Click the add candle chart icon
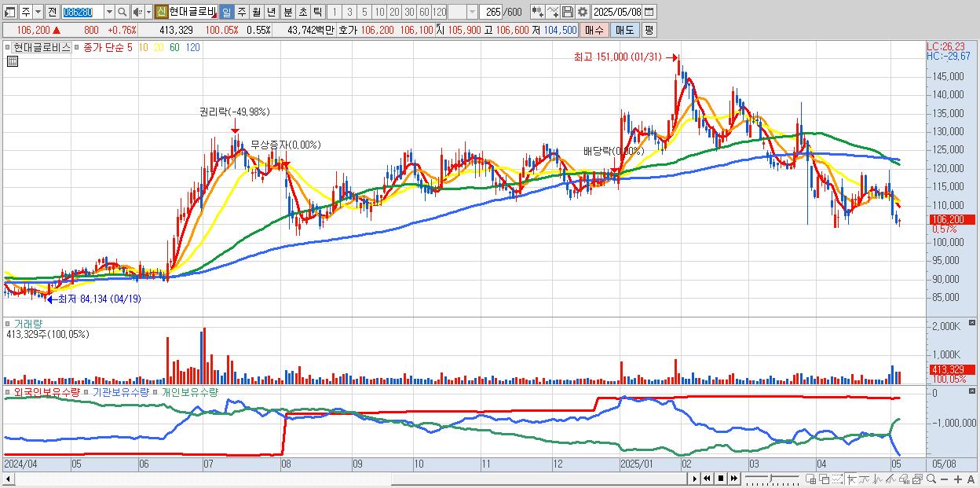 coord(538,12)
